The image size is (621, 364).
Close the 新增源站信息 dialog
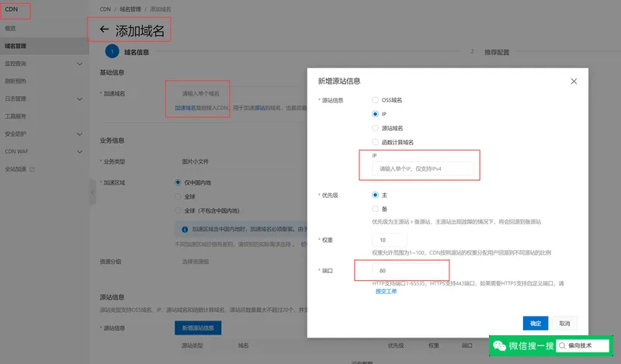coord(574,81)
